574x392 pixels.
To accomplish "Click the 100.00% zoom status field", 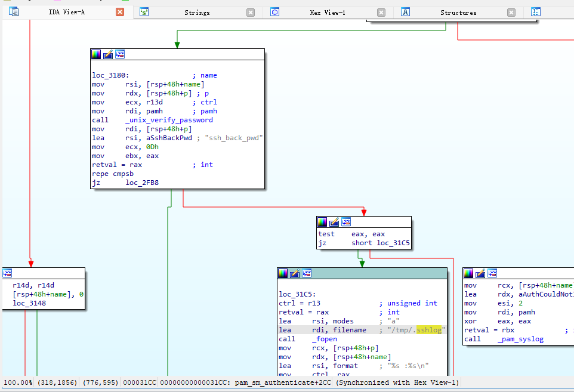I will (18, 382).
